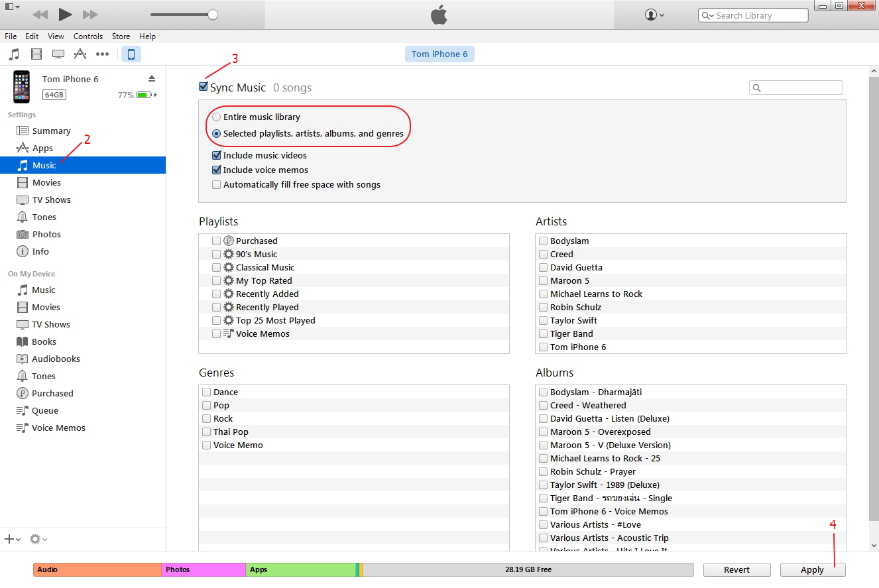Click the Revert button
The image size is (879, 588).
click(x=737, y=569)
